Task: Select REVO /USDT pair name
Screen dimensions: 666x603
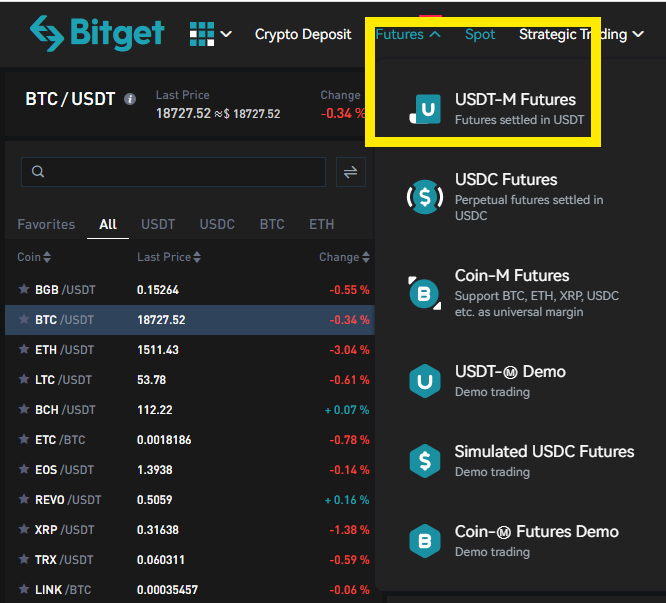Action: point(68,500)
